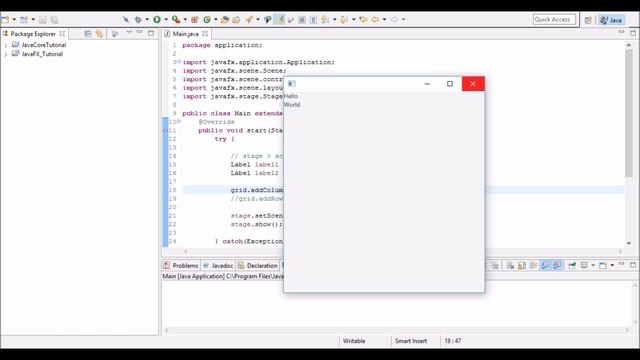This screenshot has width=640, height=360.
Task: Click the Console Scroll Lock icon
Action: click(522, 265)
